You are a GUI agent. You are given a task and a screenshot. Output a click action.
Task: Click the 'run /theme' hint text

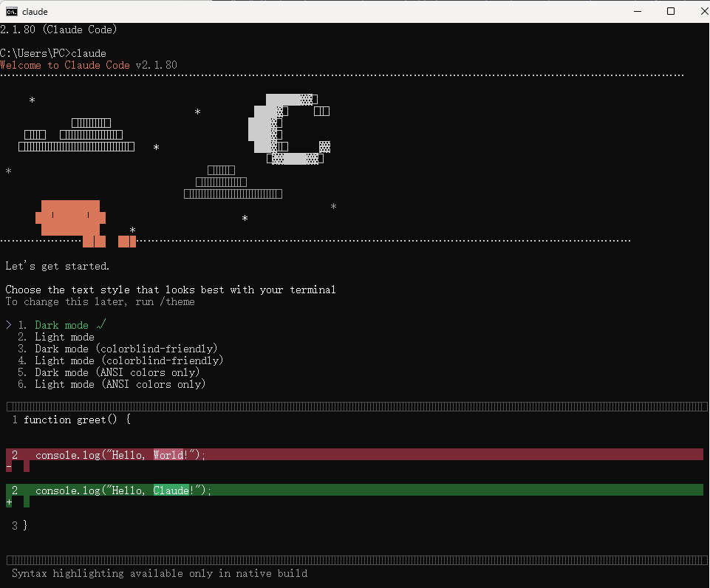pos(165,301)
